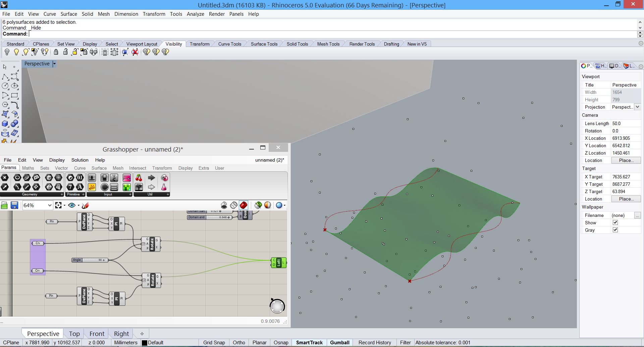644x347 pixels.
Task: Click the Grasshopper Number 0.1 primitive icon
Action: pos(80,178)
